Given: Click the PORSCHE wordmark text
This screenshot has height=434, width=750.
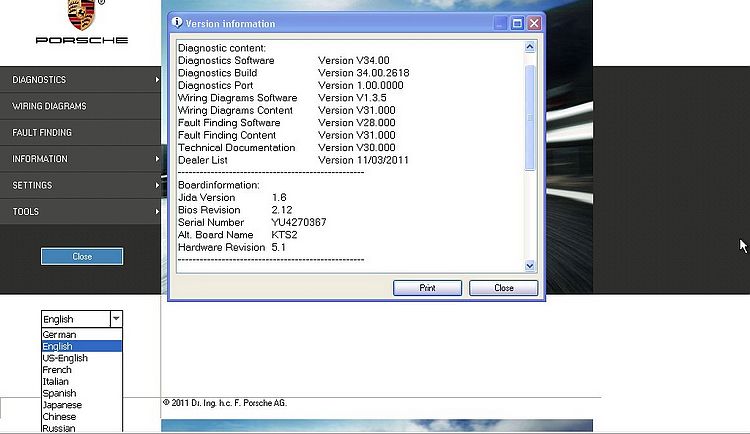Looking at the screenshot, I should (82, 40).
